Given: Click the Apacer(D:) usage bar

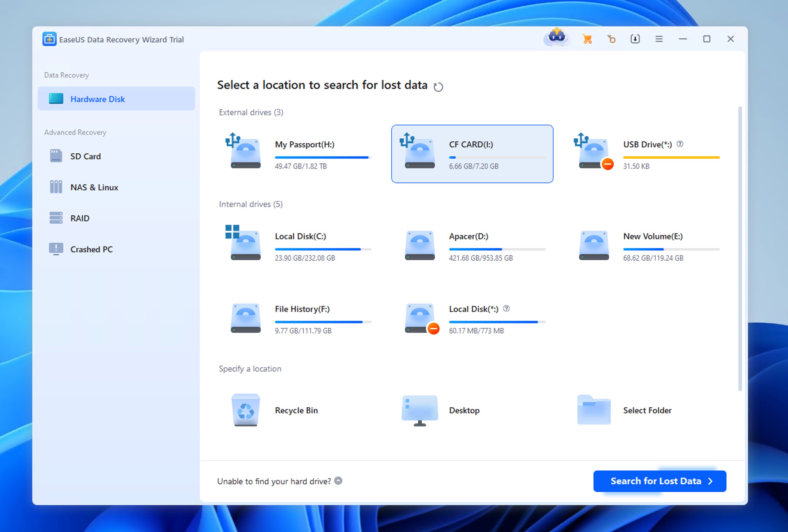Looking at the screenshot, I should 497,249.
